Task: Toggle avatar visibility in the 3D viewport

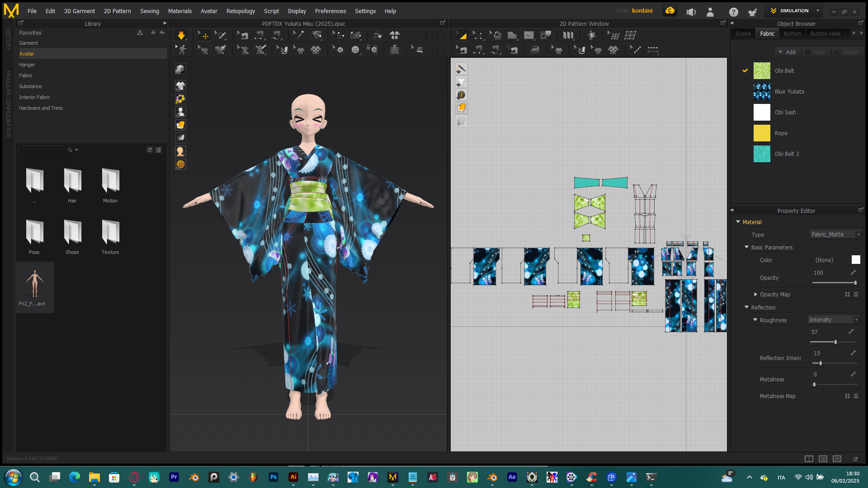Action: coord(180,111)
